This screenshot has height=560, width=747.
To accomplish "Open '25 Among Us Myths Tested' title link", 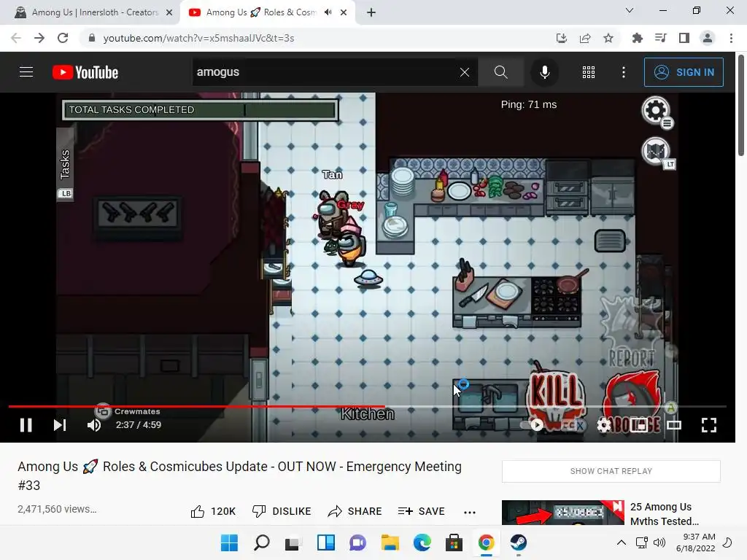I will tap(665, 514).
